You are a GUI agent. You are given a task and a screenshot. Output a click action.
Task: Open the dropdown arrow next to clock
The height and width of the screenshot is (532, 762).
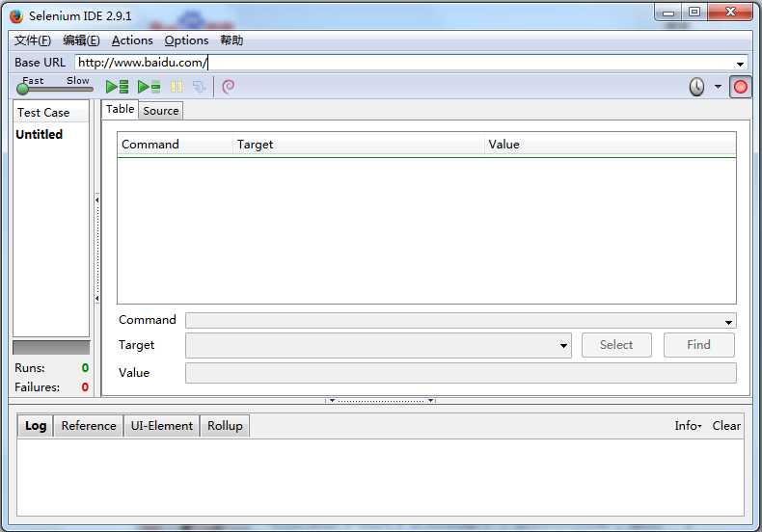click(x=718, y=87)
